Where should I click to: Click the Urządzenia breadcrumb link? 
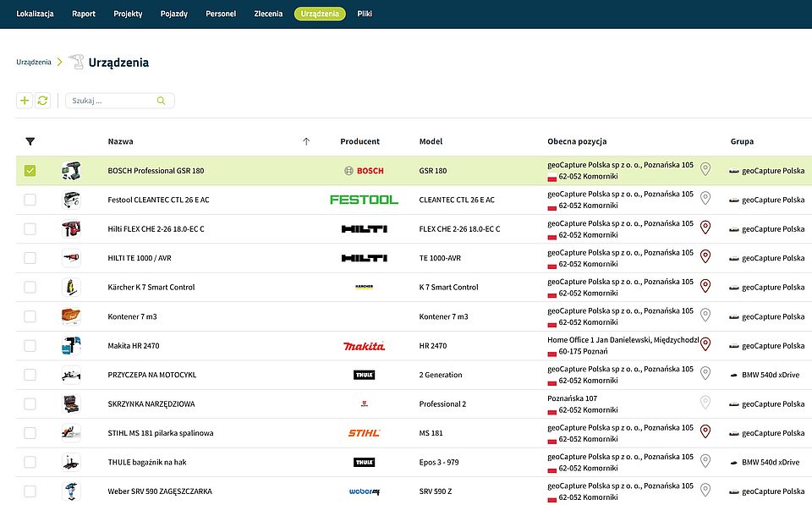coord(34,62)
